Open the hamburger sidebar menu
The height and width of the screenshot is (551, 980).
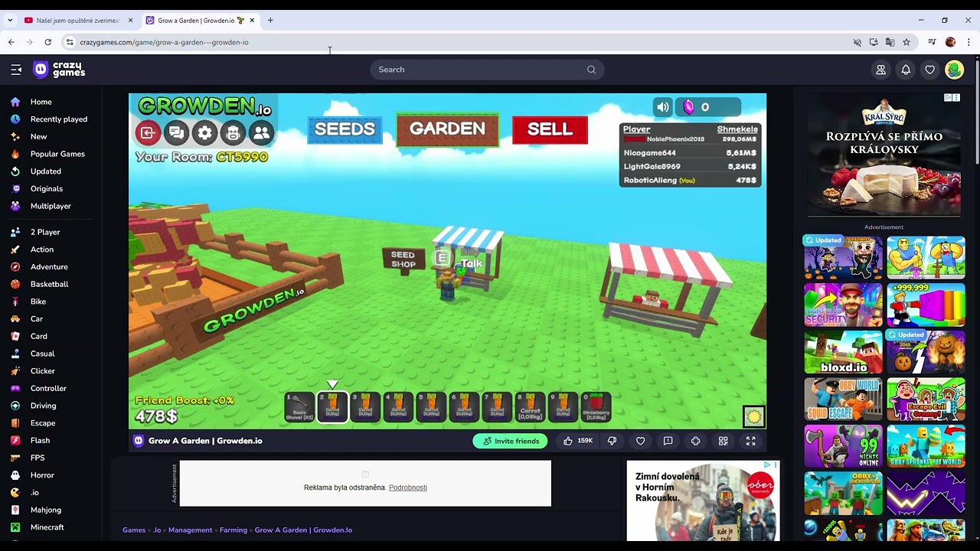[16, 70]
